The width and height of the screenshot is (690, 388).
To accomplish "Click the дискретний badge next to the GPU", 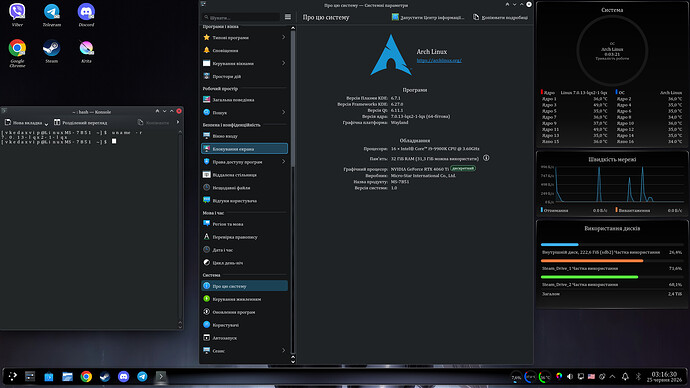I will click(463, 168).
